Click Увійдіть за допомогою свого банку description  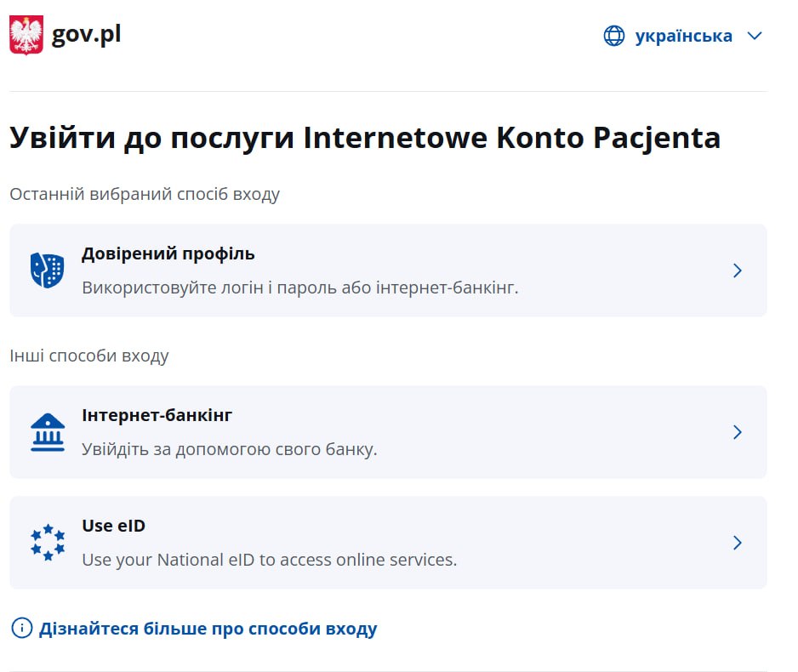point(230,450)
